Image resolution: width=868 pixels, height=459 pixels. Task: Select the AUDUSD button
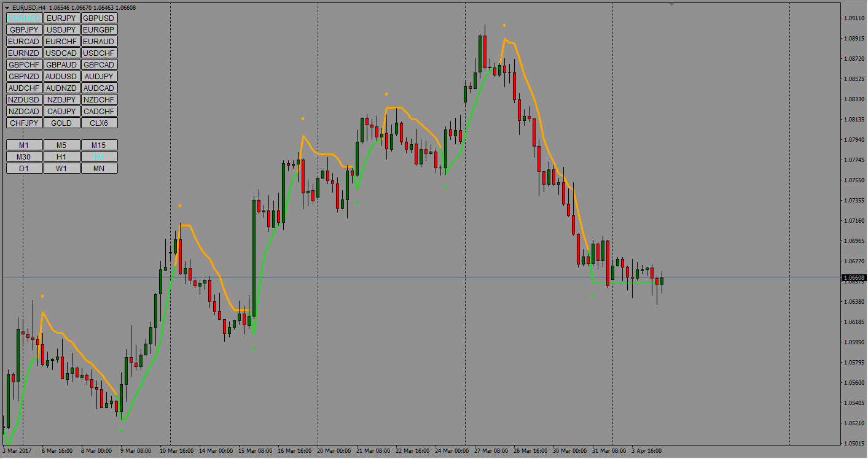coord(61,76)
